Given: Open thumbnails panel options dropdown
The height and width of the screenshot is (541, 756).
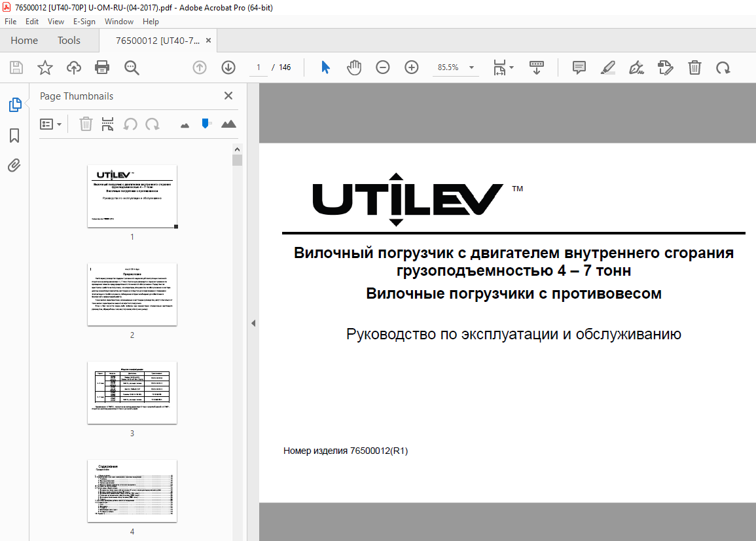Looking at the screenshot, I should [50, 124].
